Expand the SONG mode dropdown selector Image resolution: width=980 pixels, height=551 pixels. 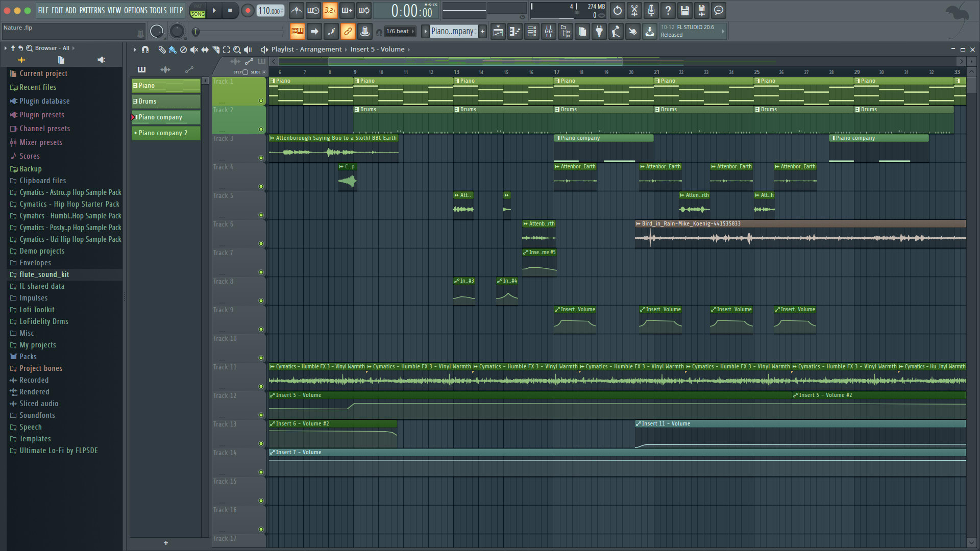coord(197,13)
